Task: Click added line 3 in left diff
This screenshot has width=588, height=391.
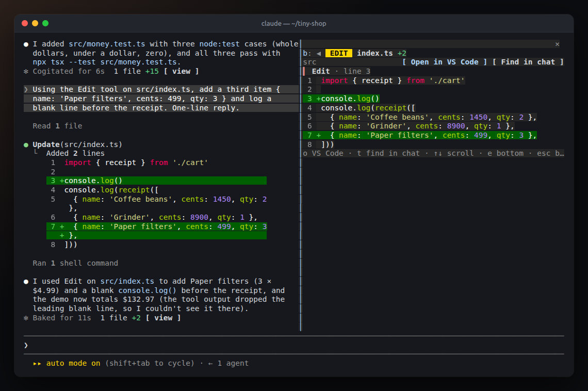Action: point(156,181)
